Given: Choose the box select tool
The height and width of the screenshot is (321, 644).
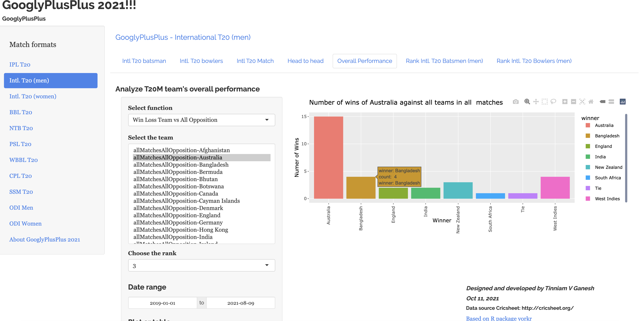Looking at the screenshot, I should click(x=544, y=102).
